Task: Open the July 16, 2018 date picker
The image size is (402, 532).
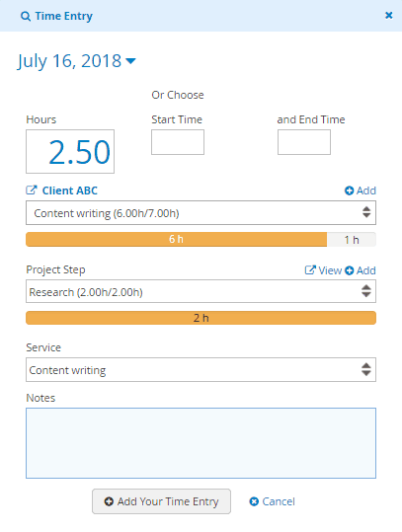Action: [76, 61]
